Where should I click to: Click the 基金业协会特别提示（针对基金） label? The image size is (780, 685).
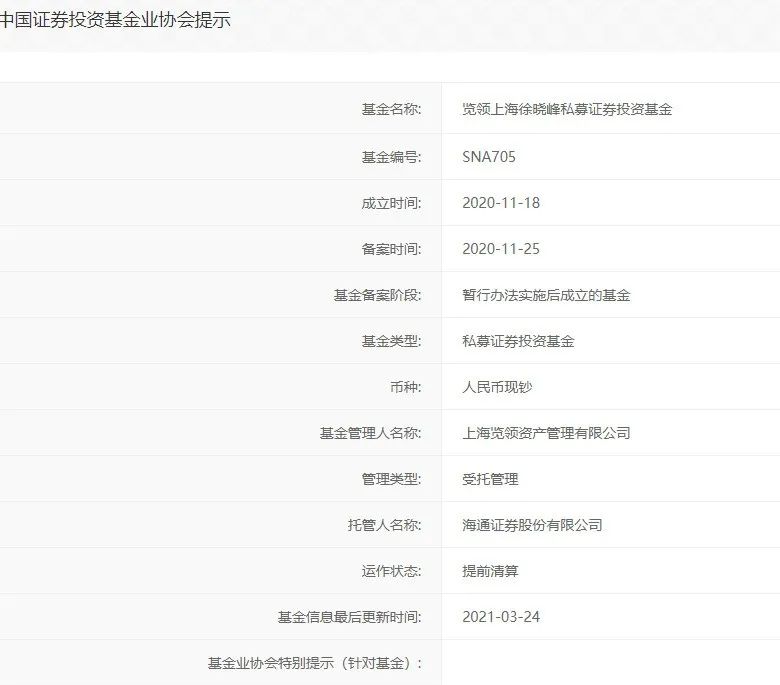point(314,663)
